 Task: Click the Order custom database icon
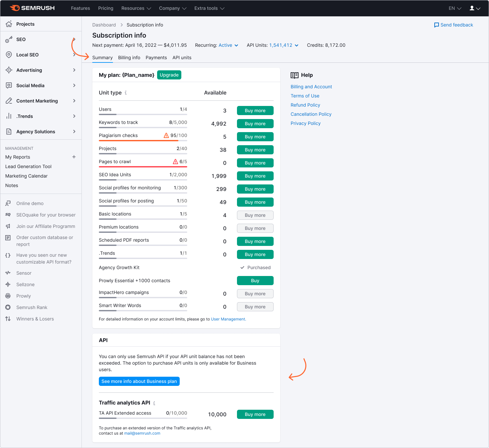pyautogui.click(x=8, y=238)
